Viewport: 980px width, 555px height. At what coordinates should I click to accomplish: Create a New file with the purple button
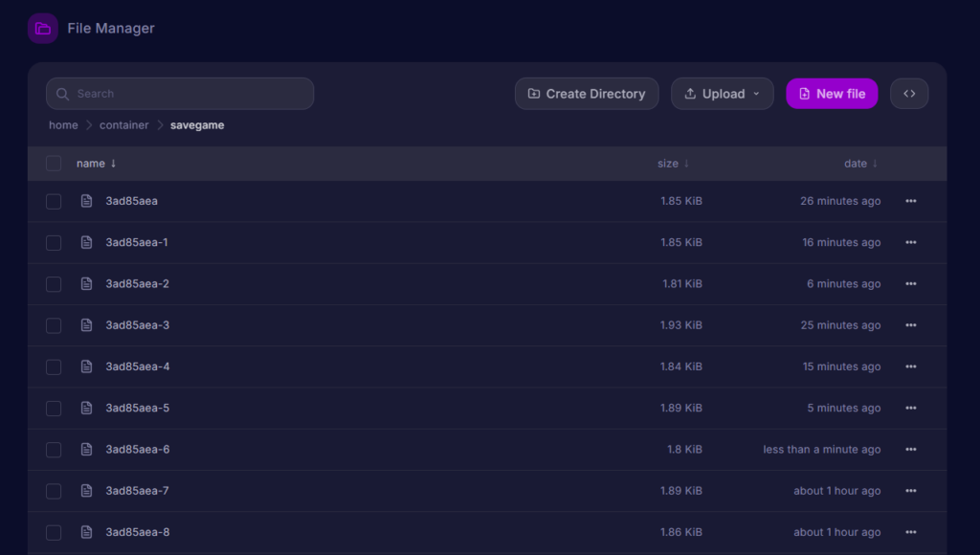(x=832, y=94)
